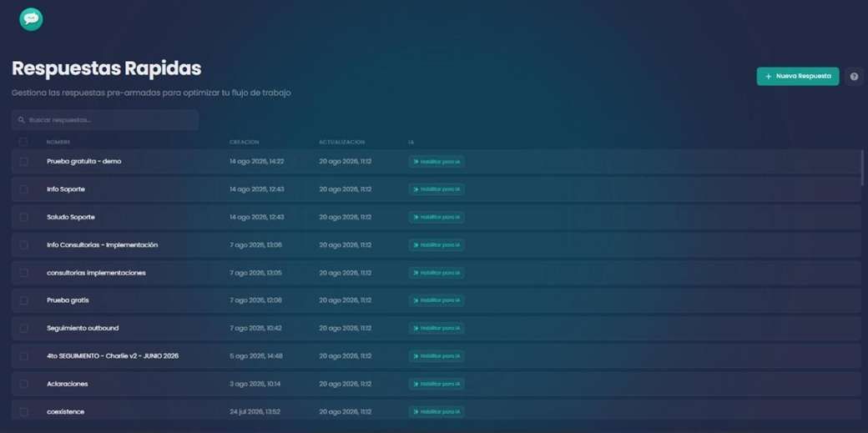Click the list's vertical scrollbar
This screenshot has height=433, width=868.
click(x=862, y=167)
